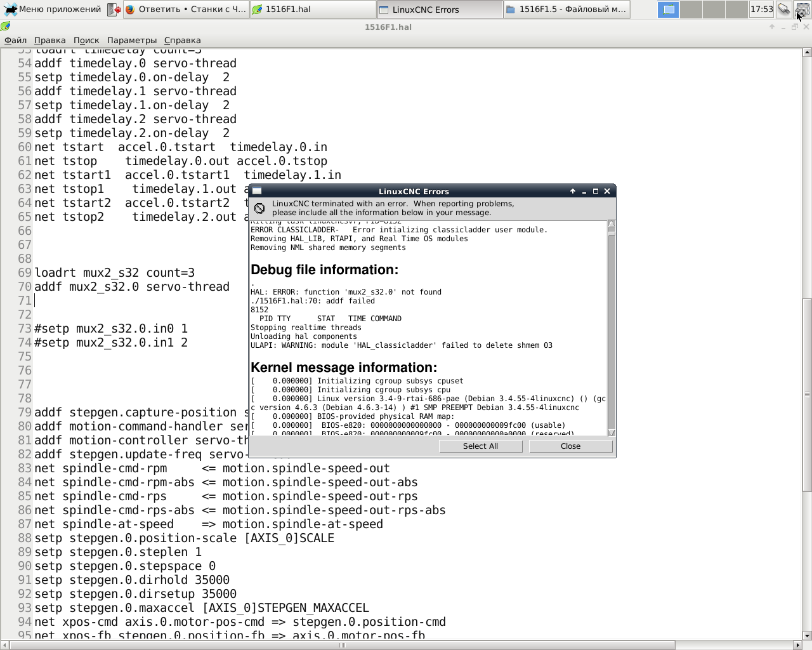The width and height of the screenshot is (812, 650).
Task: Click editor line 'setp stepgen.0.steplen 1'
Action: pyautogui.click(x=118, y=552)
